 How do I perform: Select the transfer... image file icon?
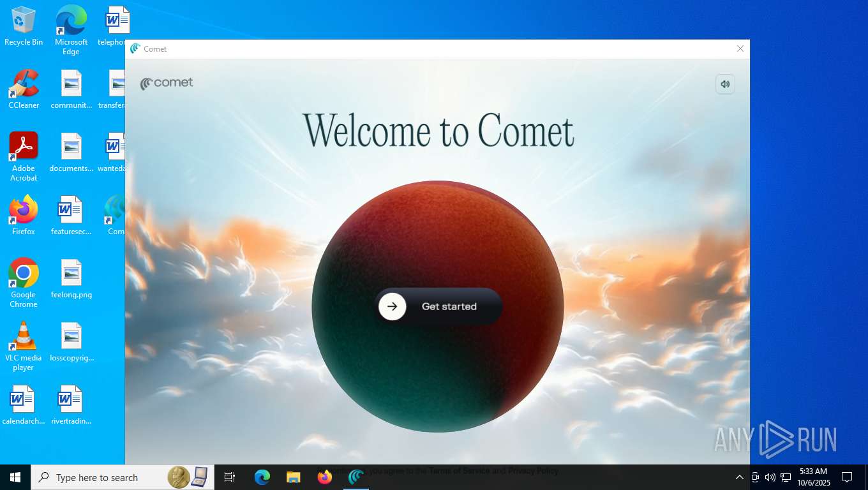pos(112,89)
